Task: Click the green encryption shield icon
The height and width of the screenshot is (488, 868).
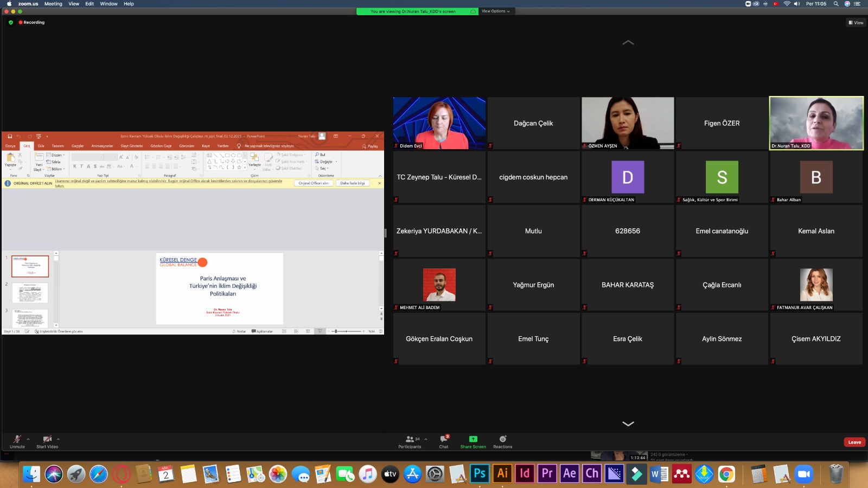Action: [11, 22]
